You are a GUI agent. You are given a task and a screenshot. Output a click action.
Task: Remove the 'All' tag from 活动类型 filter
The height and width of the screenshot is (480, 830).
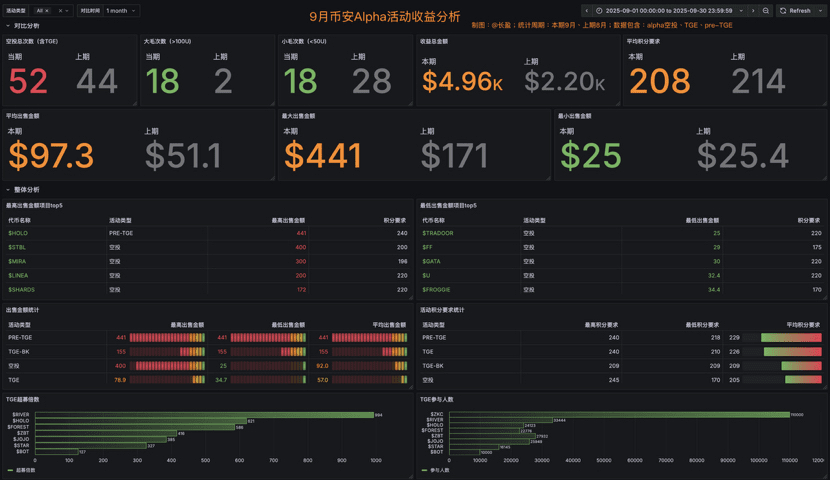click(47, 11)
